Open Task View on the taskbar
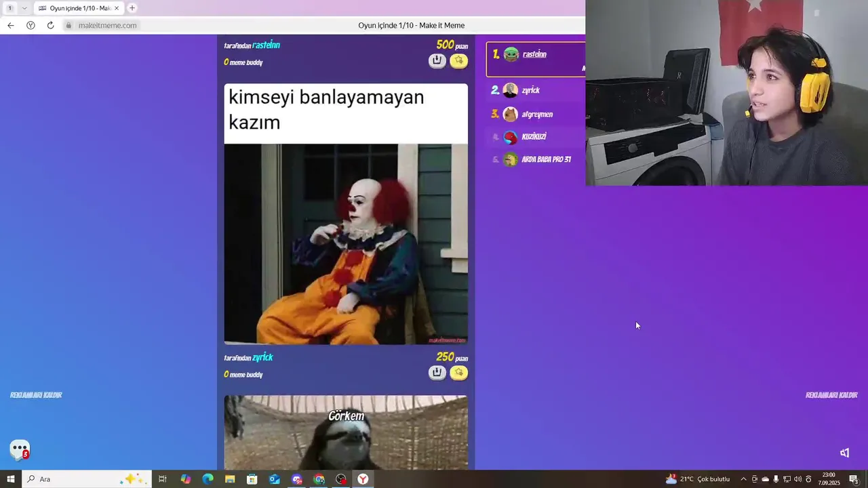868x488 pixels. click(163, 479)
